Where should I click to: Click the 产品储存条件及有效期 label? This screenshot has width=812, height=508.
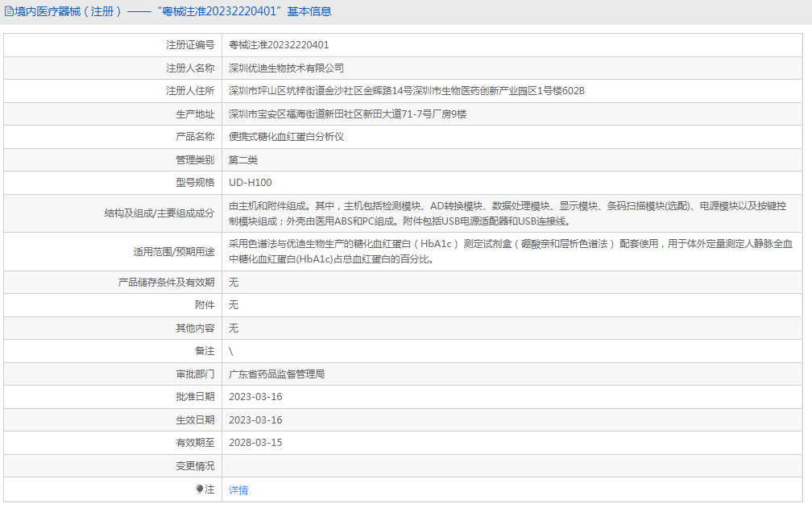coord(166,283)
